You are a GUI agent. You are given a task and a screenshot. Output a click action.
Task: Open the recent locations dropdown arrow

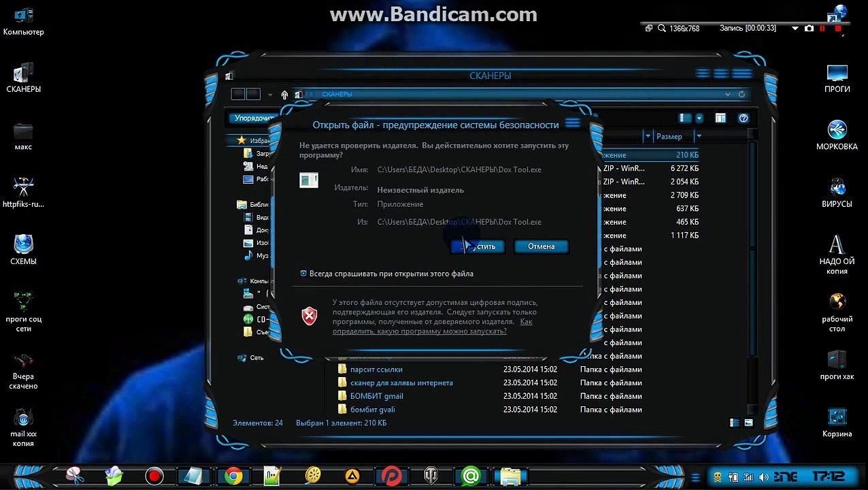pos(270,95)
